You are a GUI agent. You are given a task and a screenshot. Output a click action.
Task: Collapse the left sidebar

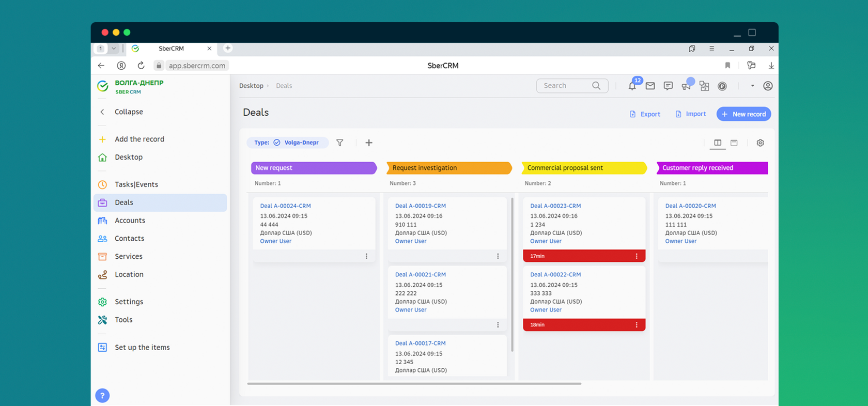pyautogui.click(x=128, y=112)
